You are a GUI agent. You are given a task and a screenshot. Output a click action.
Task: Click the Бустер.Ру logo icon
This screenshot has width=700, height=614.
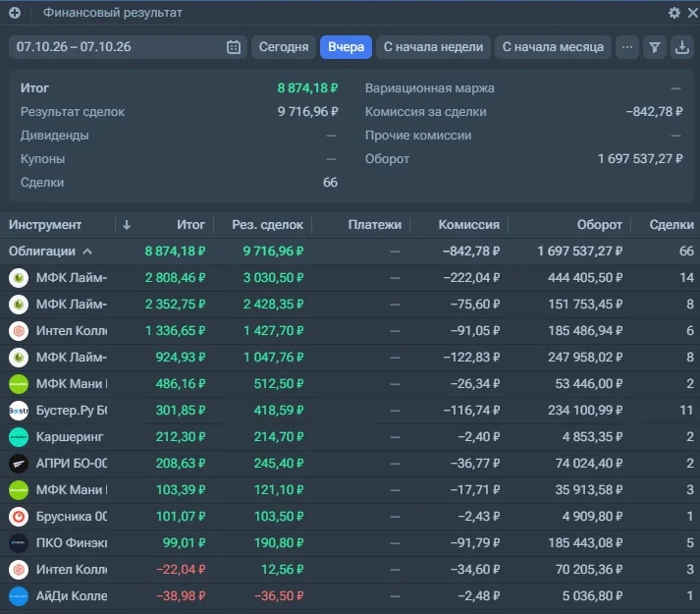pos(19,411)
